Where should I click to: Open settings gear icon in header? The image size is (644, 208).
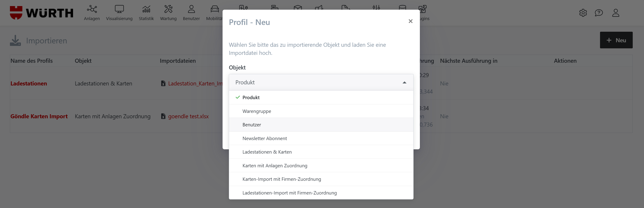583,13
